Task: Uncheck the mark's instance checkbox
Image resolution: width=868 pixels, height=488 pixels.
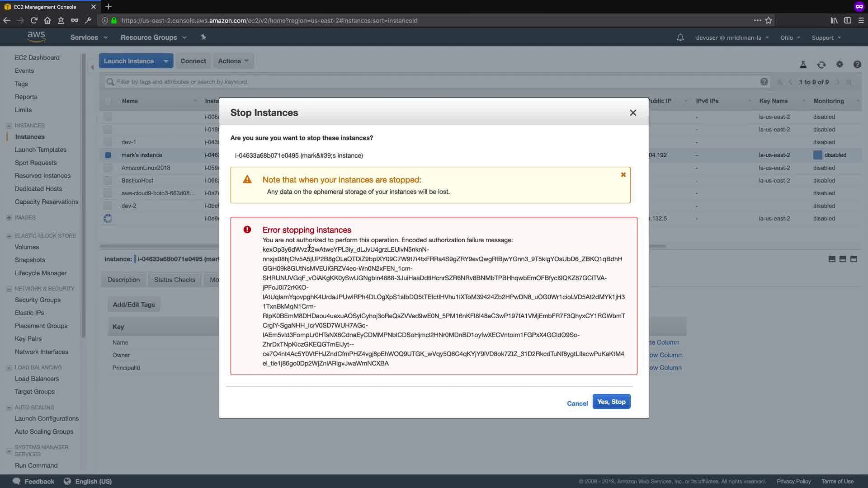Action: [108, 155]
